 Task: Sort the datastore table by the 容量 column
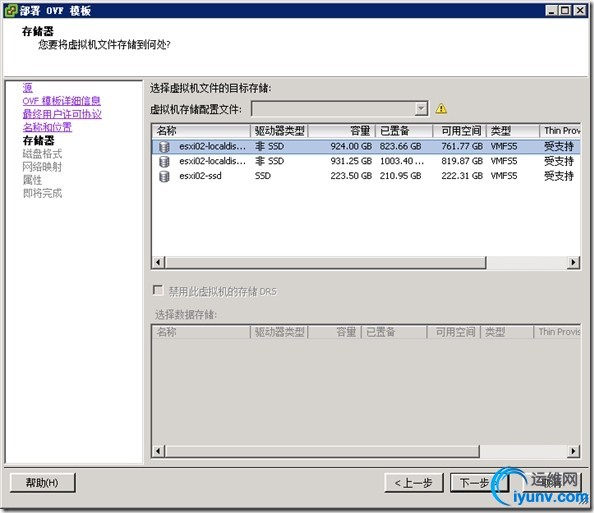[342, 131]
